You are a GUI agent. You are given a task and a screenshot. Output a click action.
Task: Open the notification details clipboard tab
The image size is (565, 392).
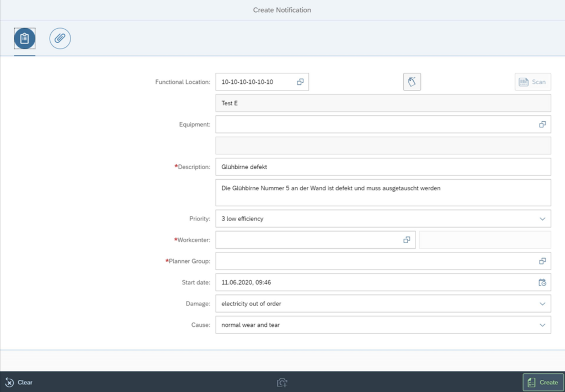pyautogui.click(x=25, y=39)
